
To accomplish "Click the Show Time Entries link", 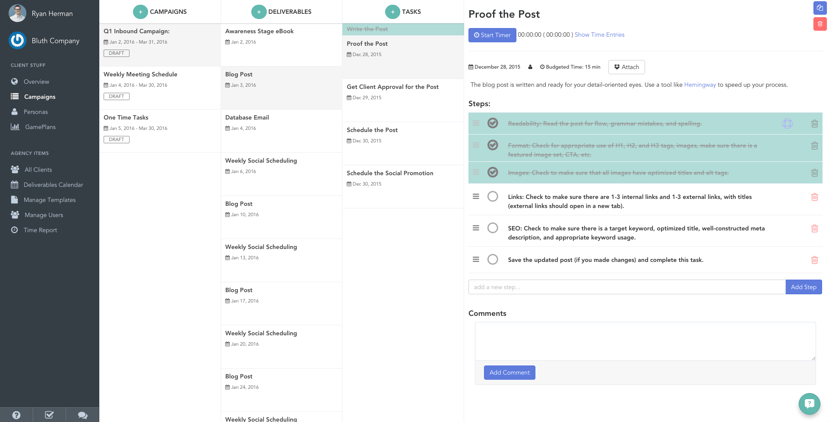I will 600,35.
